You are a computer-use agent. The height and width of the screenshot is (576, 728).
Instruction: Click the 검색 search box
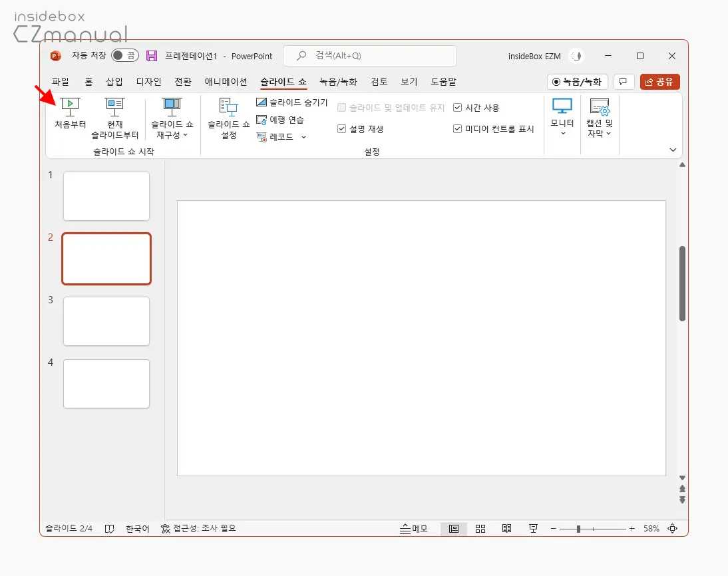tap(369, 56)
